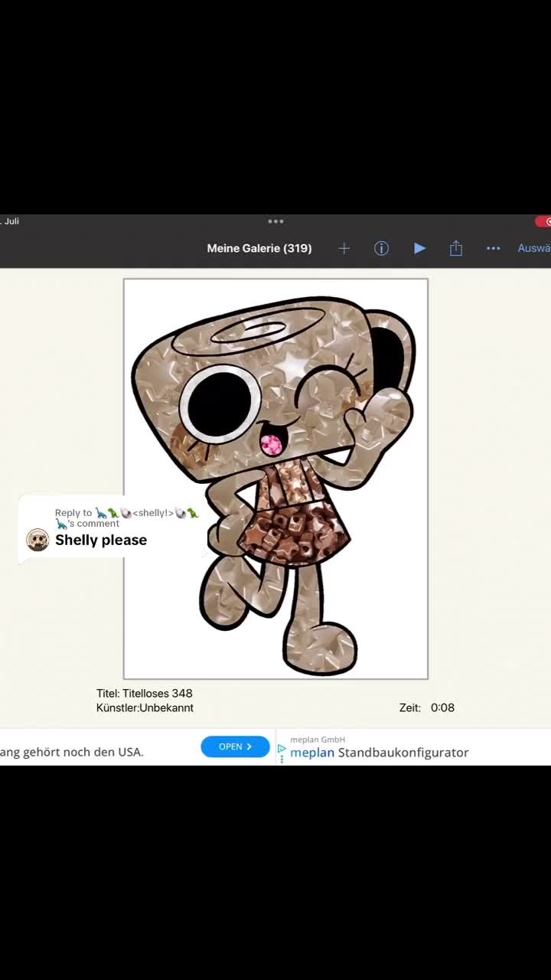Open the three-dot more options

click(x=494, y=248)
